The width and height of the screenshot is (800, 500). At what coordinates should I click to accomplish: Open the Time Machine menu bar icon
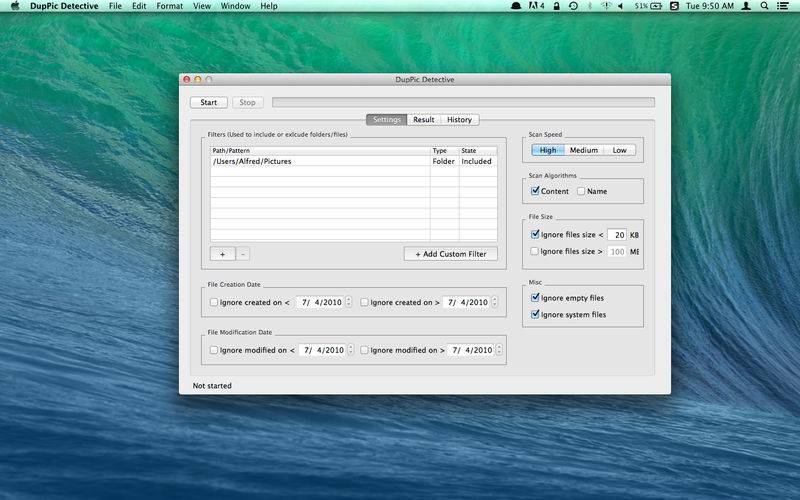tap(573, 6)
